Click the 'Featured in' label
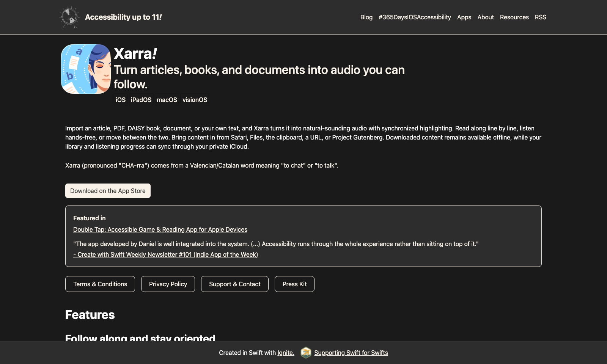The width and height of the screenshot is (607, 364). point(90,218)
